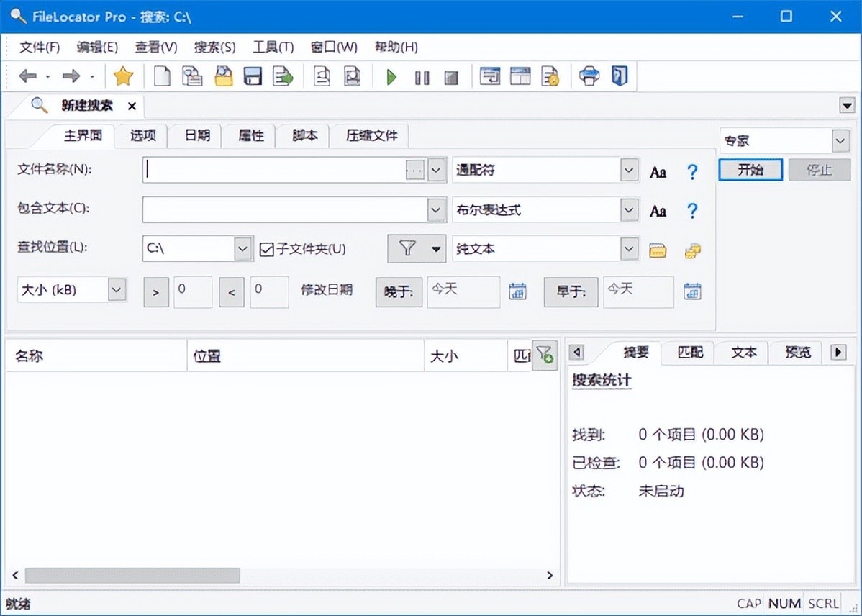Viewport: 862px width, 616px height.
Task: Switch to the 压缩文件 tab
Action: 371,135
